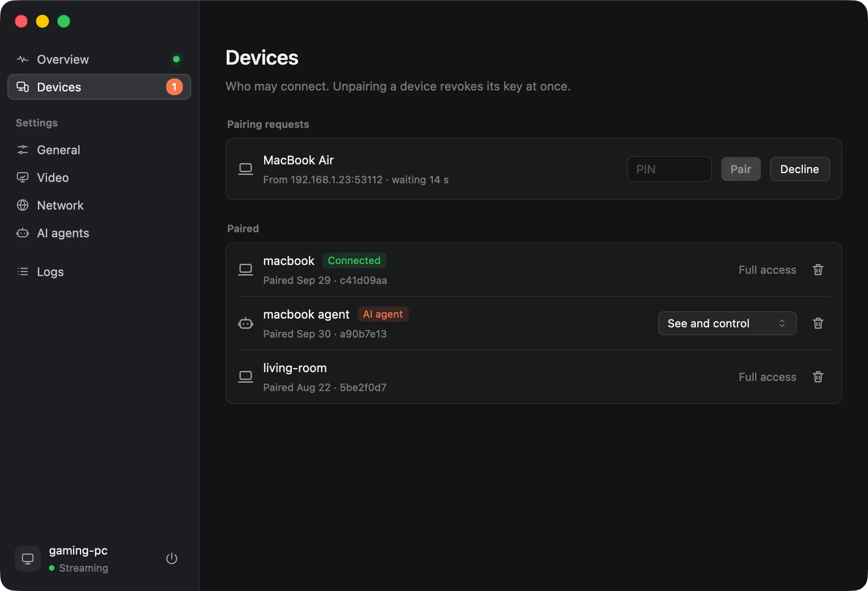Unpair living-room using trash icon
This screenshot has width=868, height=591.
point(818,377)
